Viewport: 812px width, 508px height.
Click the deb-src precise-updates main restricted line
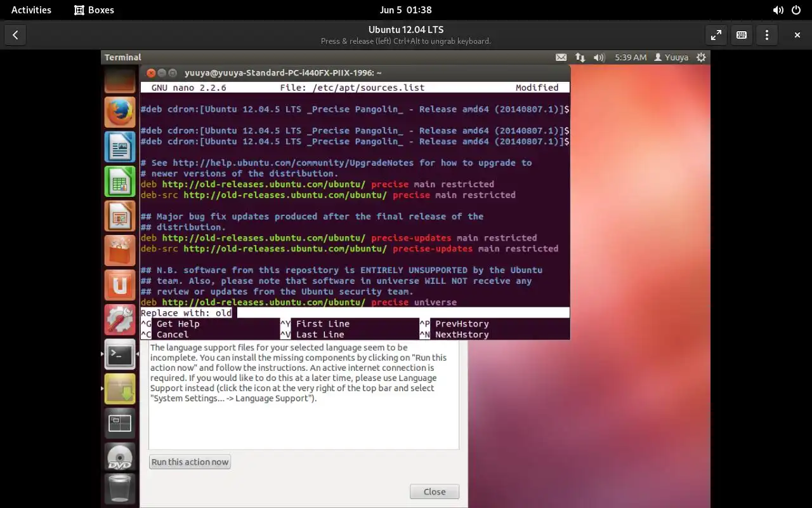(350, 248)
